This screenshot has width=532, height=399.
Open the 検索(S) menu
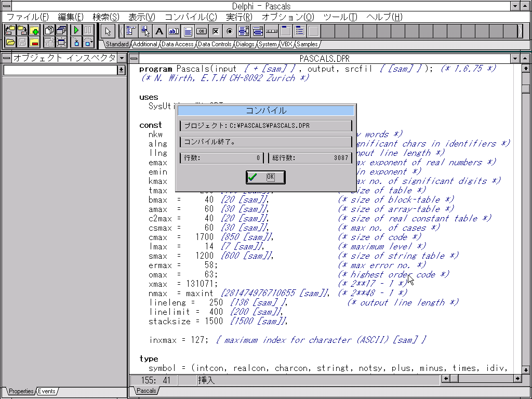click(x=106, y=17)
